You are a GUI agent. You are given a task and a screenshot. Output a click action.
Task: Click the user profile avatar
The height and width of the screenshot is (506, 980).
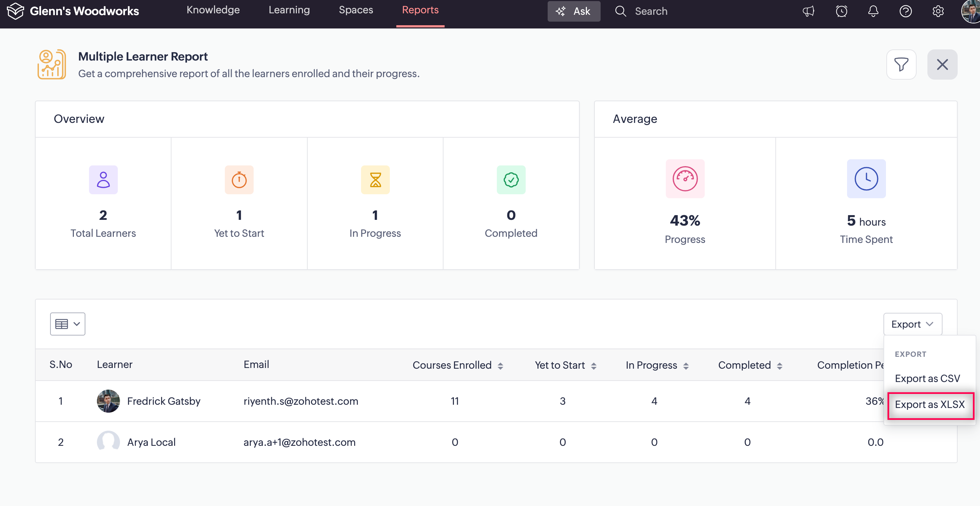click(x=971, y=11)
